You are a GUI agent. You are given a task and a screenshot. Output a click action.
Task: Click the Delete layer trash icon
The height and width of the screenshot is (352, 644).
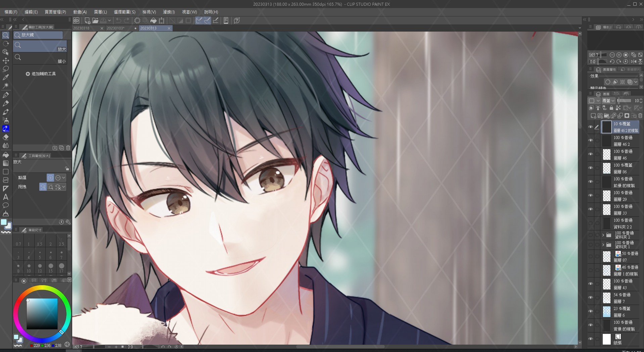640,116
